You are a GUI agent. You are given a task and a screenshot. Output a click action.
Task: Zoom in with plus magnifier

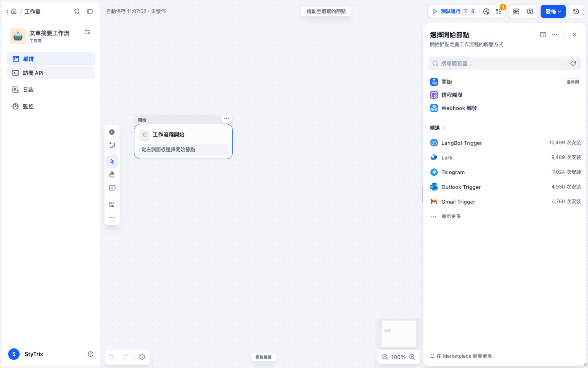click(x=412, y=357)
